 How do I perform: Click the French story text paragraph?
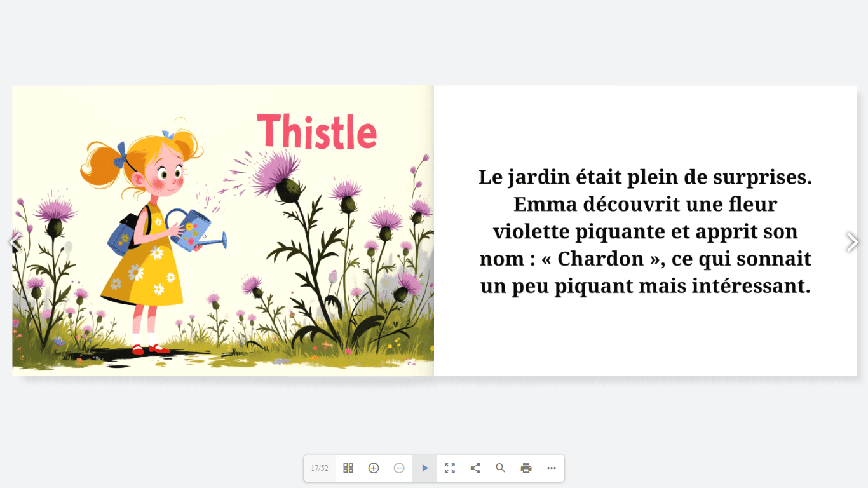pos(645,231)
